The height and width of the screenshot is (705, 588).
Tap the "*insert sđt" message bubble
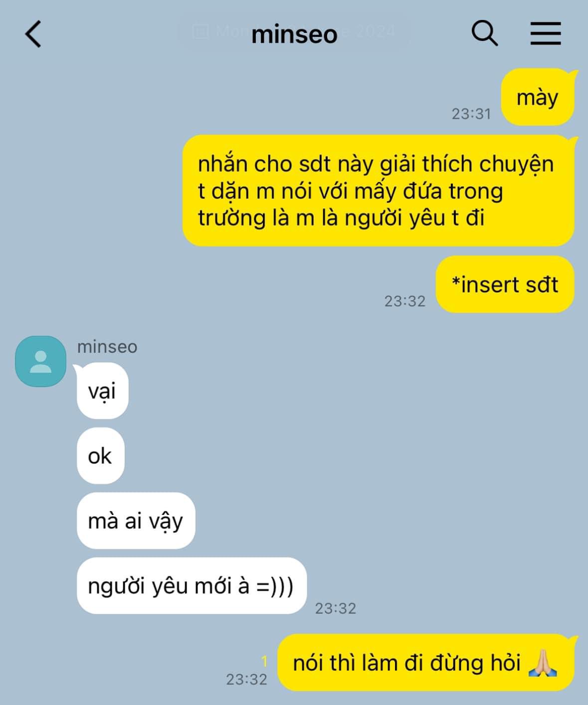point(505,284)
